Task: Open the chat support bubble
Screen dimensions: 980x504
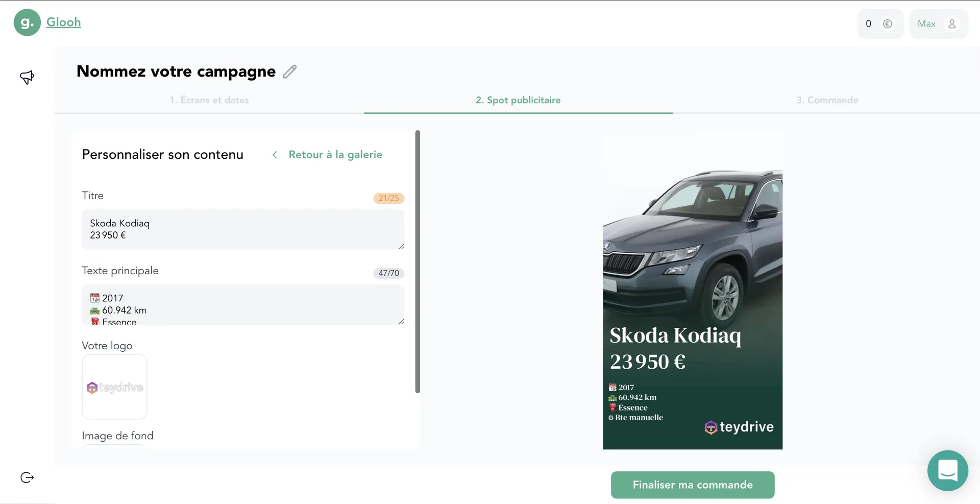Action: 948,470
